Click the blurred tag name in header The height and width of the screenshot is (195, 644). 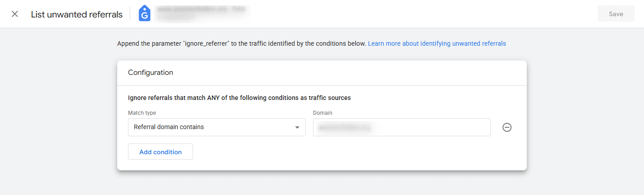click(202, 9)
